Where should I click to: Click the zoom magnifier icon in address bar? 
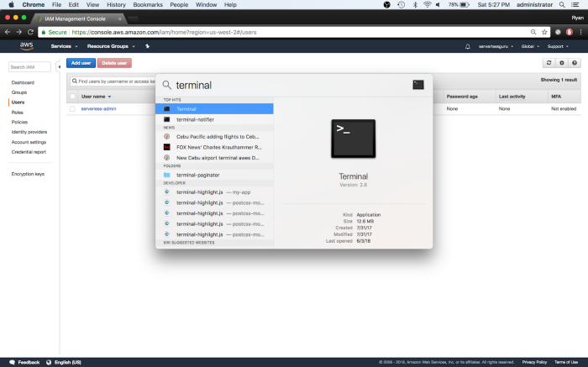point(533,32)
